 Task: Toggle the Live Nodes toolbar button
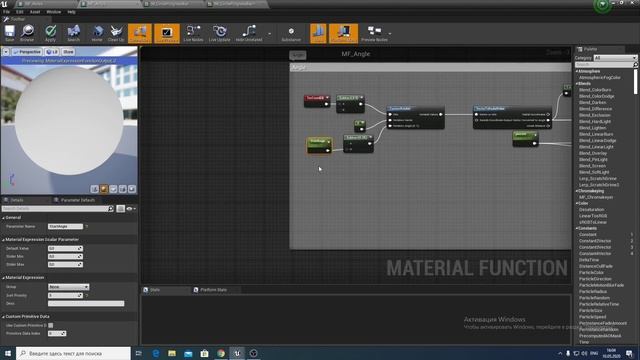point(193,33)
